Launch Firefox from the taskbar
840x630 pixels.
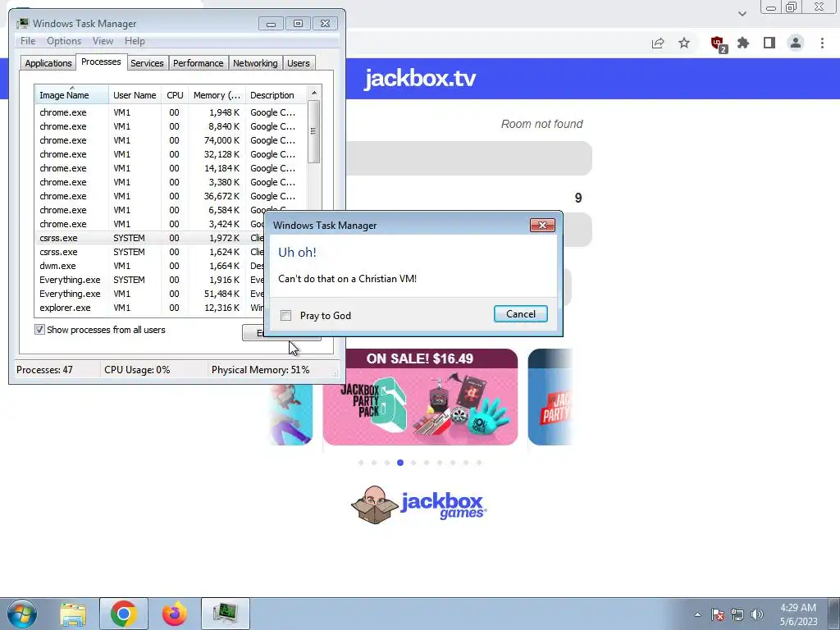pos(175,614)
